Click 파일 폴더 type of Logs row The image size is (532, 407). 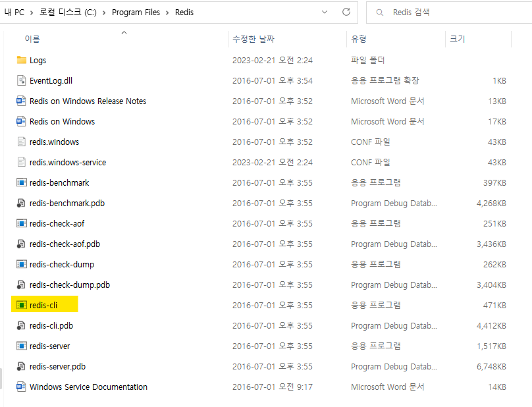click(x=368, y=60)
